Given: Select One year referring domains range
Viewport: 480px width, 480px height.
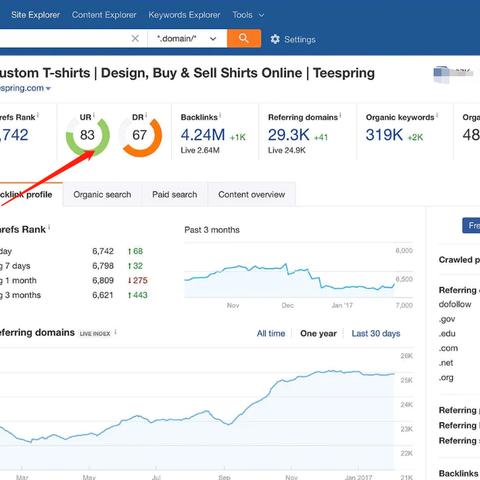Looking at the screenshot, I should coord(318,333).
